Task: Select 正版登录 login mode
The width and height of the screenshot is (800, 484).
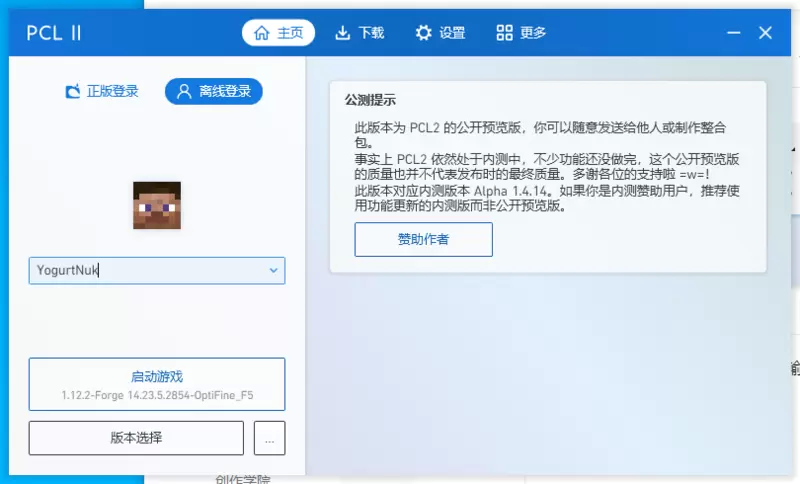Action: pos(102,91)
